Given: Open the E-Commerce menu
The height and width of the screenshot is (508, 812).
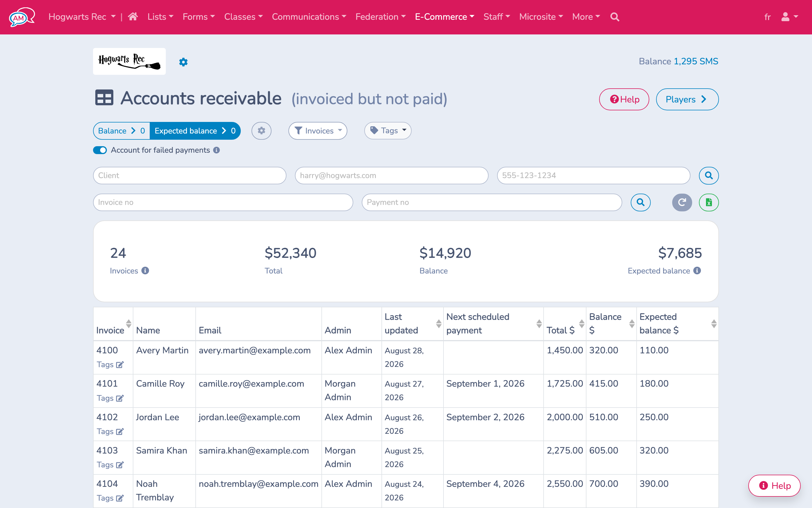Looking at the screenshot, I should [445, 17].
